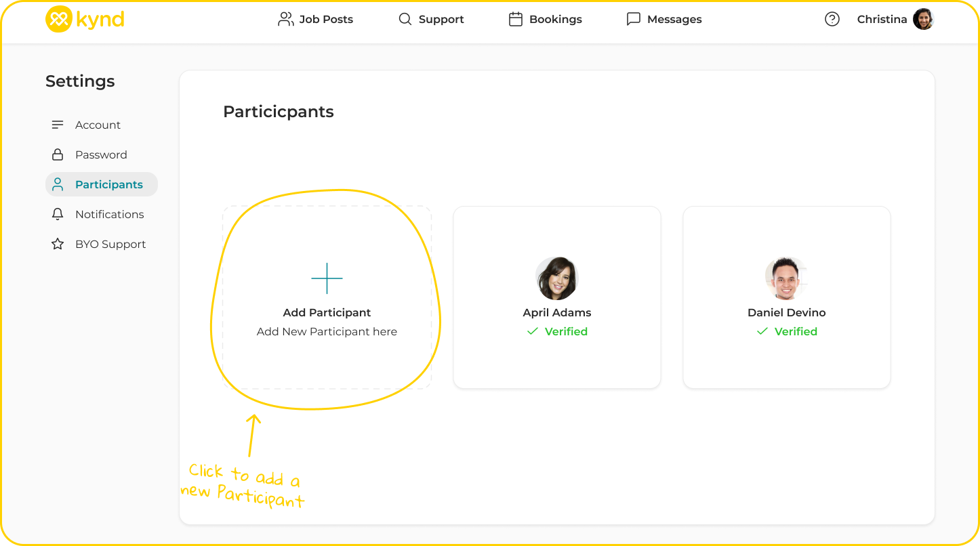This screenshot has height=546, width=980.
Task: Click April Adams' profile photo
Action: (x=556, y=278)
